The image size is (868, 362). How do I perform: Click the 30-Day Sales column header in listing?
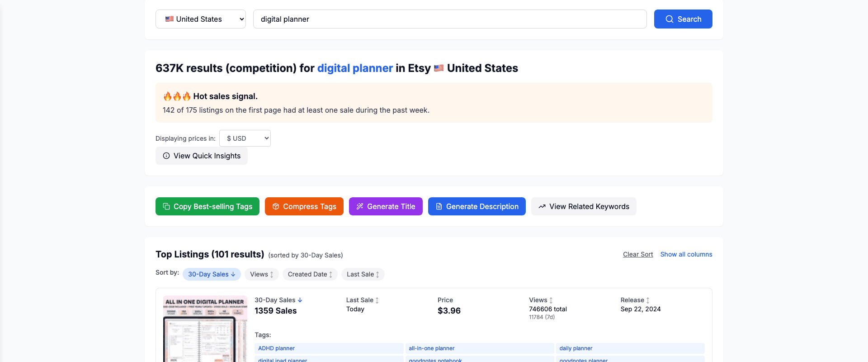coord(278,300)
